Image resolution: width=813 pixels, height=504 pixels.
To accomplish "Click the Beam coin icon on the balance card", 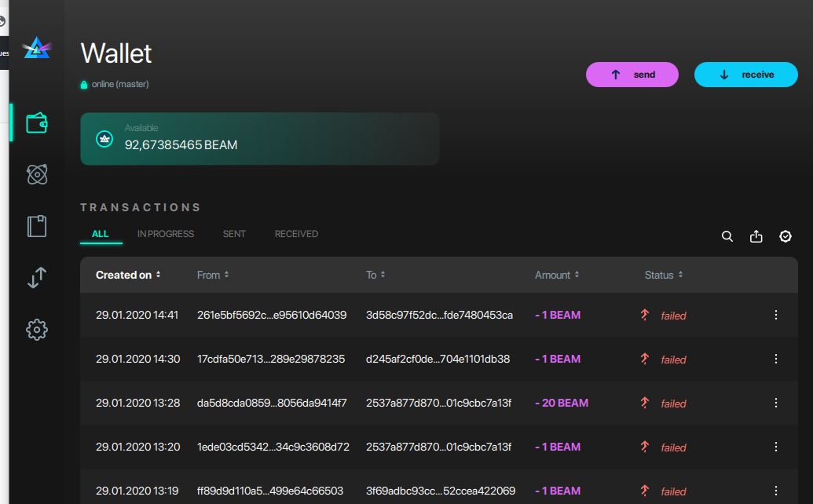I will [104, 138].
